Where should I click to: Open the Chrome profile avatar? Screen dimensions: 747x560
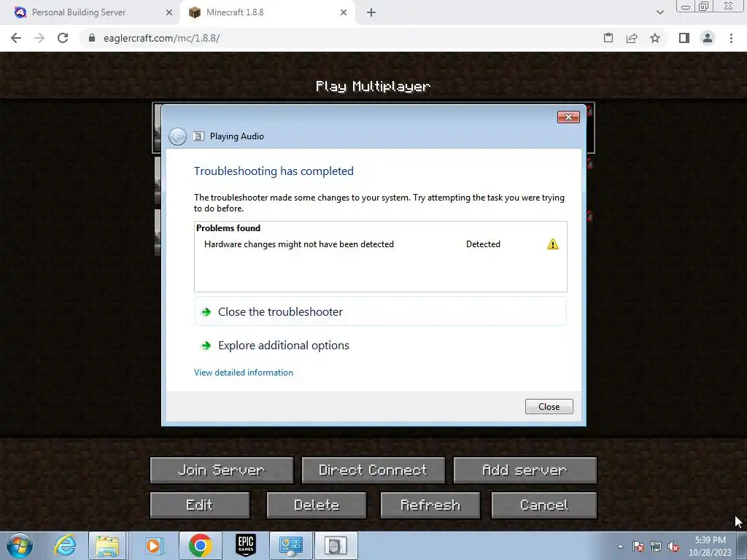[708, 38]
